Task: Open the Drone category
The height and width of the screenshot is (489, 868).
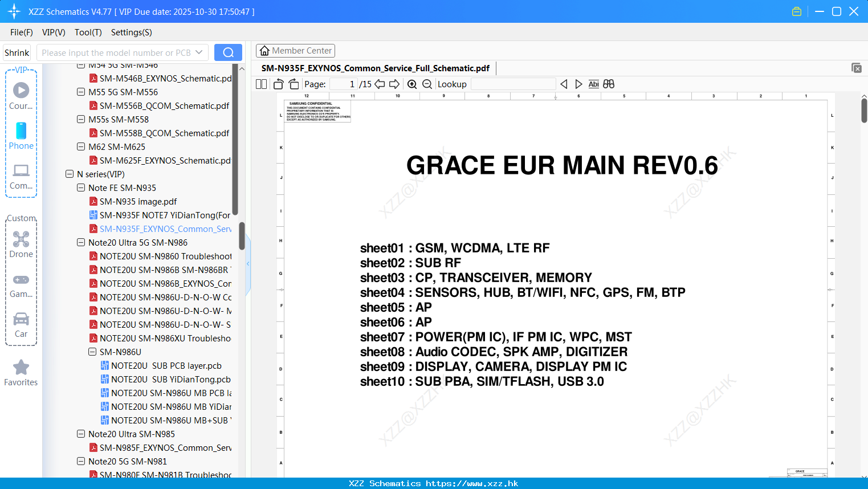Action: coord(21,244)
